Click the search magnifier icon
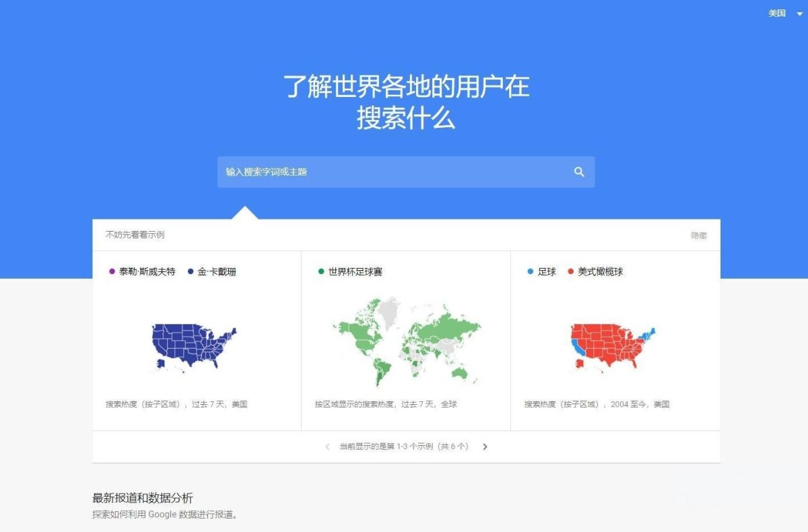This screenshot has height=532, width=808. [579, 172]
